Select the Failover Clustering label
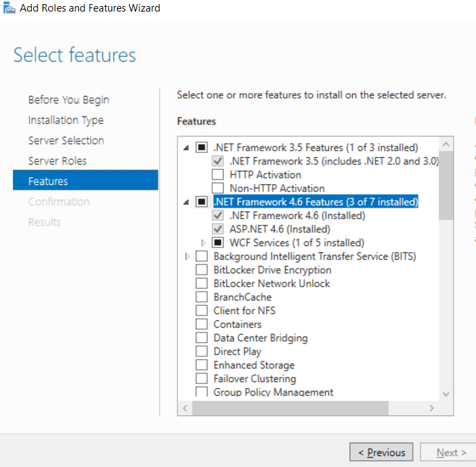 255,379
